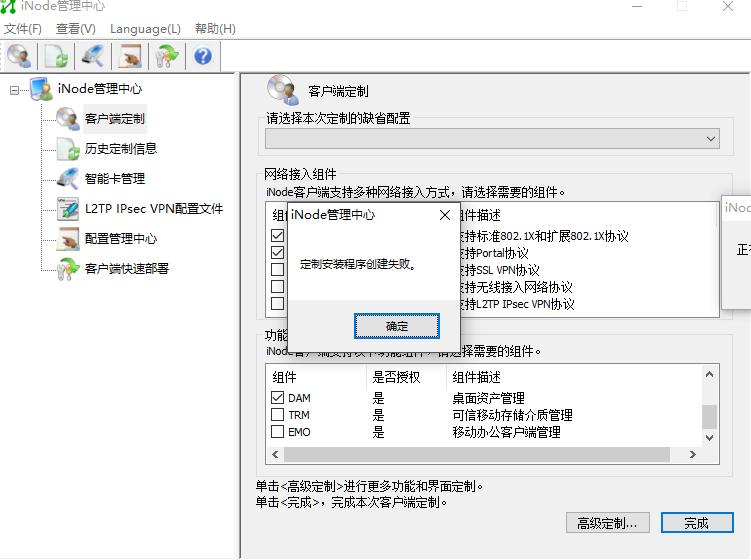751x560 pixels.
Task: Click the 是否授权 column header
Action: tap(396, 377)
